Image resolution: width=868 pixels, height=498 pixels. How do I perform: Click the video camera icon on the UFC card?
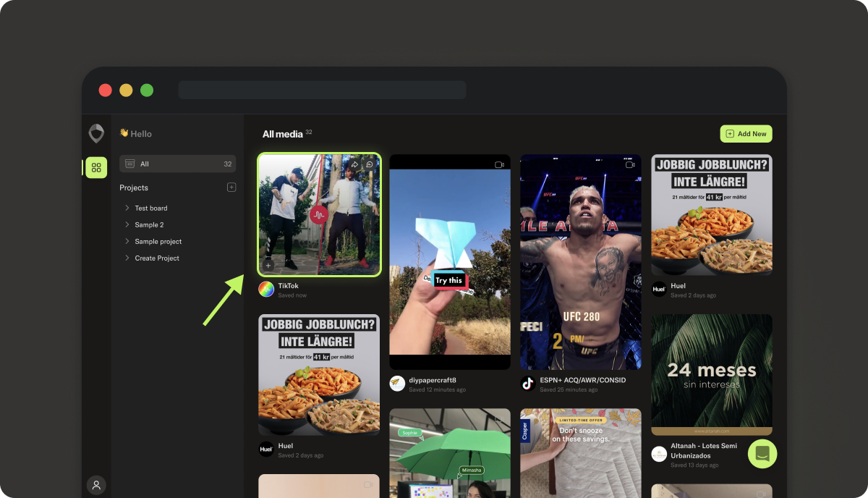(630, 165)
